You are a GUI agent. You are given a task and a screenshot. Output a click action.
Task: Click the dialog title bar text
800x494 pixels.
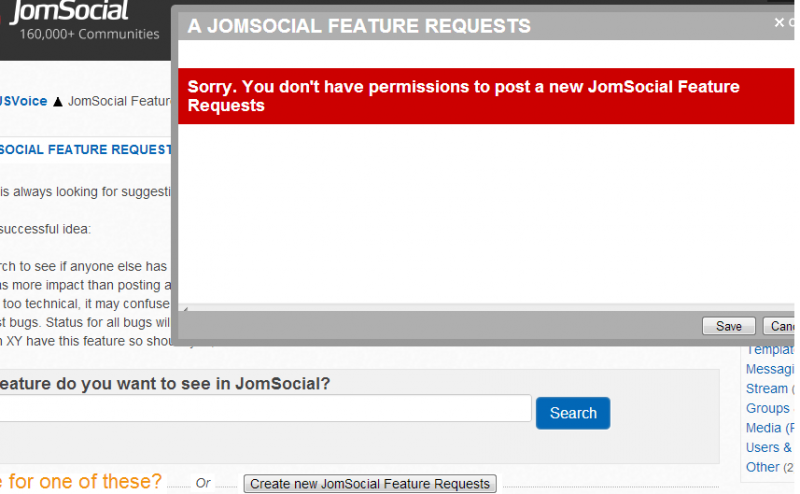coord(359,26)
